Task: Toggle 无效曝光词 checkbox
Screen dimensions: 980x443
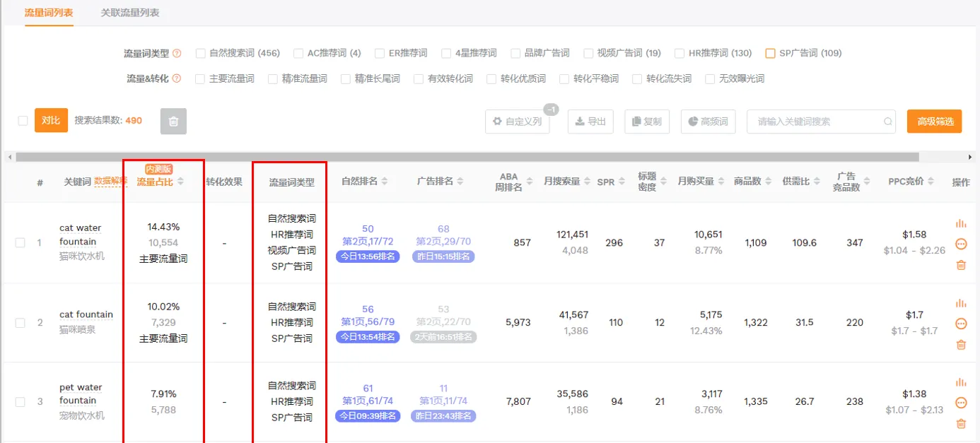Action: (710, 79)
